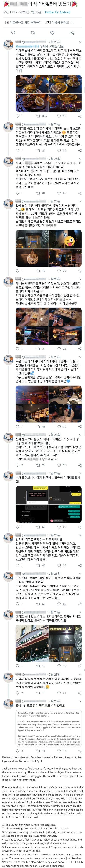Retweet the main 잭스바&붐바 방문기 tweet
The width and height of the screenshot is (85, 868).
[x=33, y=33]
